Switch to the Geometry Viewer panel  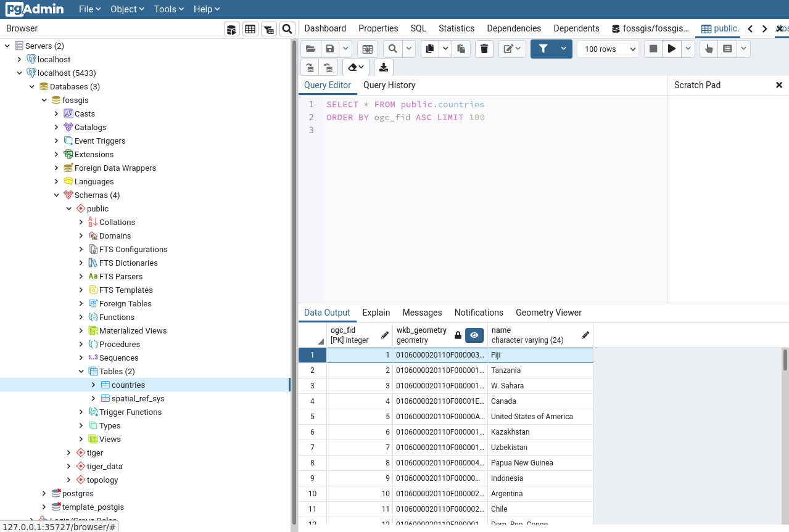(x=548, y=313)
